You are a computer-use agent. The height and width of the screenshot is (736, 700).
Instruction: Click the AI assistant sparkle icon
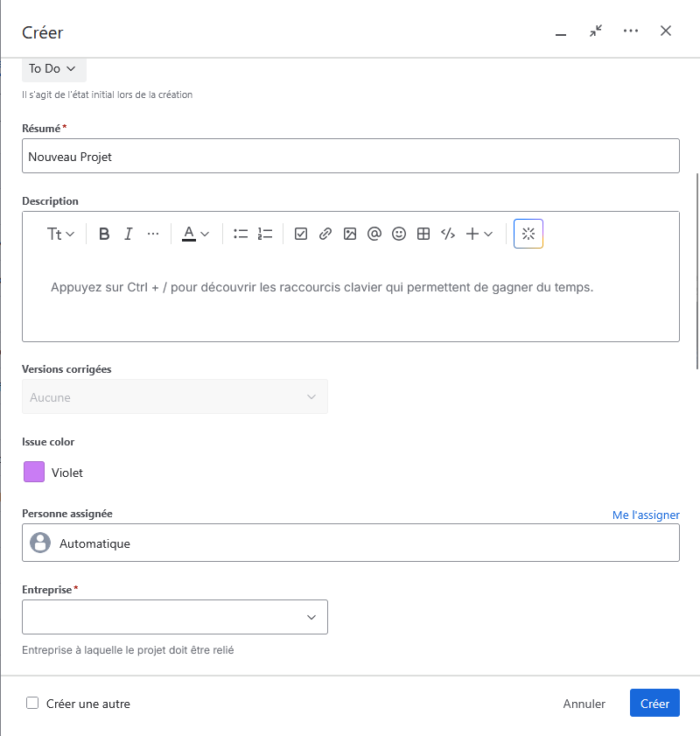pyautogui.click(x=528, y=234)
